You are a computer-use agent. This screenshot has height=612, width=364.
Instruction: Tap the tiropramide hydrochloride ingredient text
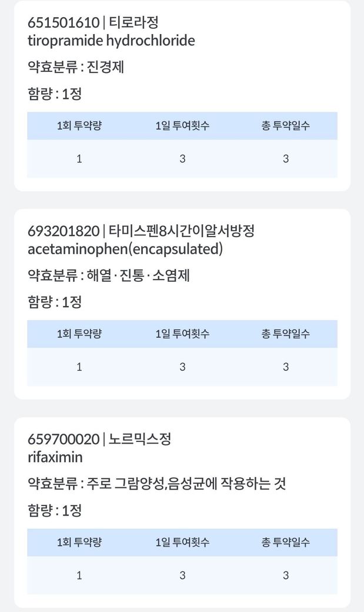click(x=111, y=41)
